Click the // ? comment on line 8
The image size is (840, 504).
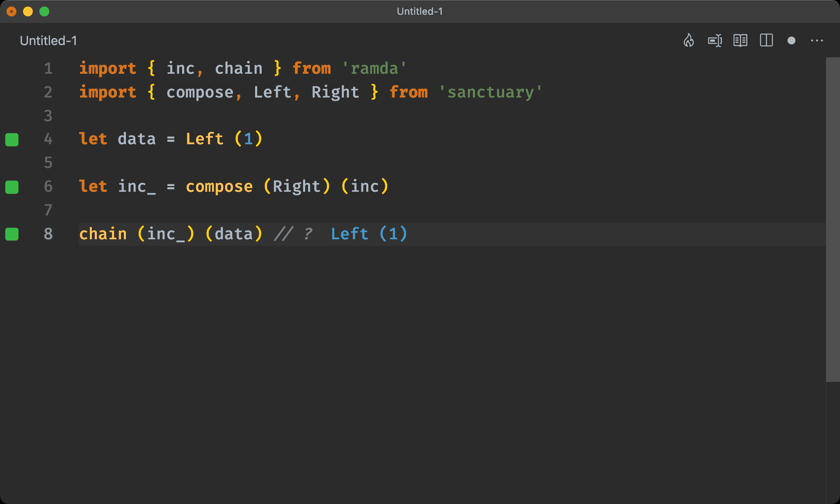(x=294, y=234)
